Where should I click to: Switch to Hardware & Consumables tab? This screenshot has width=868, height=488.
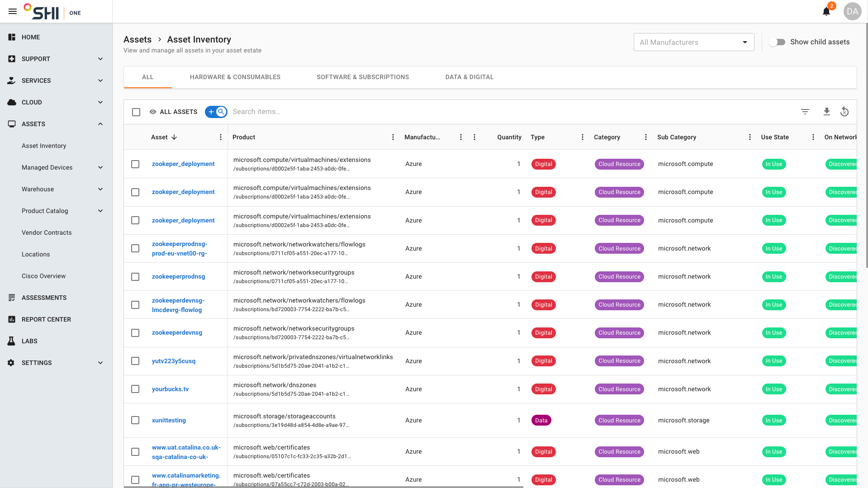click(x=235, y=77)
